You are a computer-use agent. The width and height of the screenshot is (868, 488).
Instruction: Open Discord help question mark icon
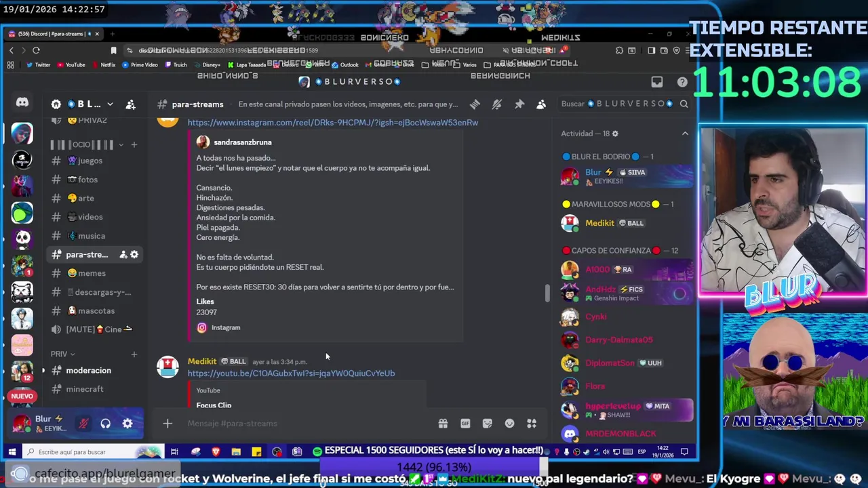pyautogui.click(x=682, y=82)
